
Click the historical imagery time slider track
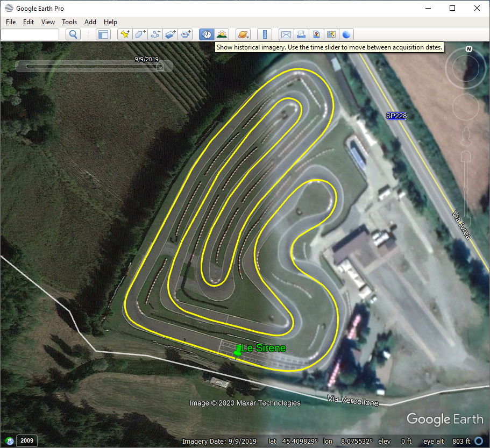[94, 66]
